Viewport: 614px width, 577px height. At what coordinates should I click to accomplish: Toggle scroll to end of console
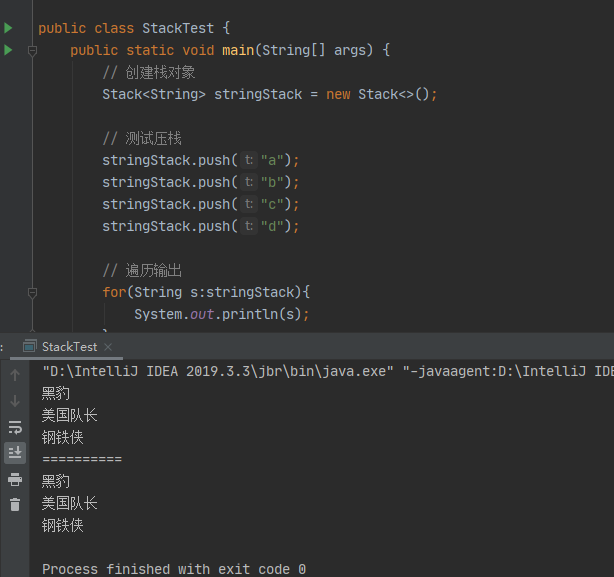coord(15,453)
